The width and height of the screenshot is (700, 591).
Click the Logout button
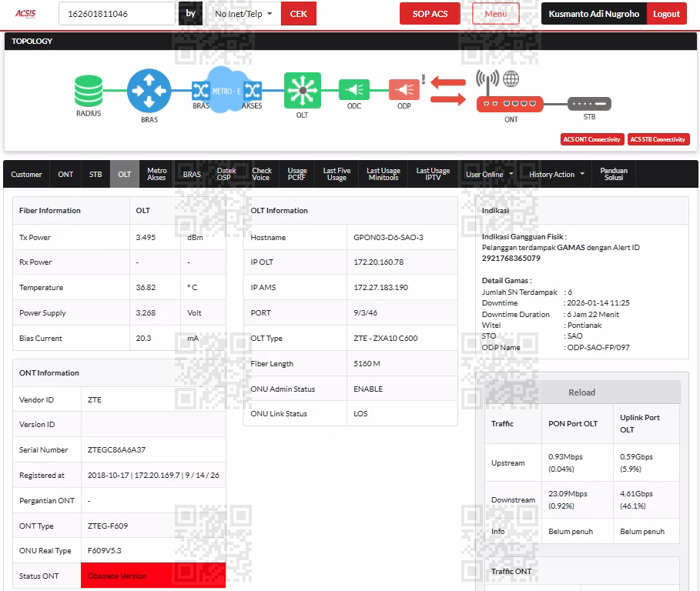point(666,14)
